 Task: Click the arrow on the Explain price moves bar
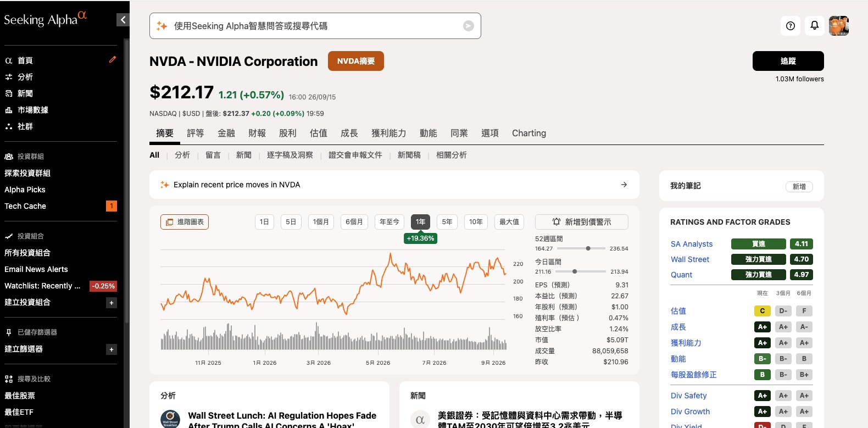pyautogui.click(x=624, y=185)
